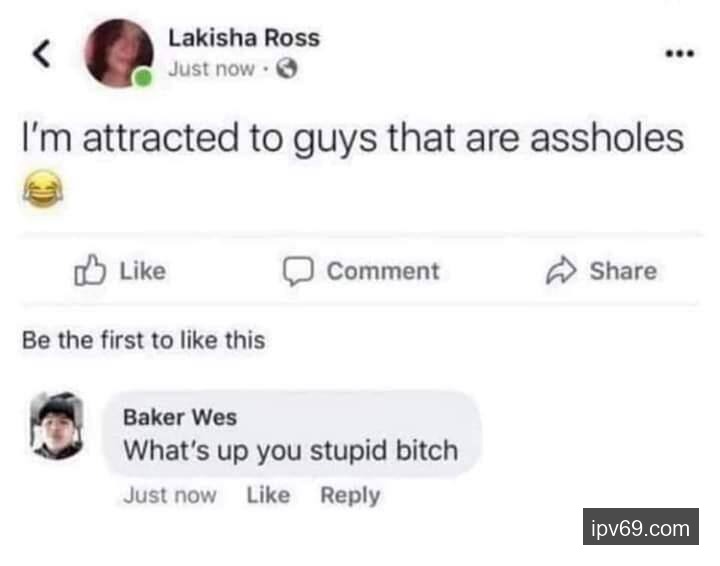Click the green online status dot
Screen dimensions: 720x566
143,77
